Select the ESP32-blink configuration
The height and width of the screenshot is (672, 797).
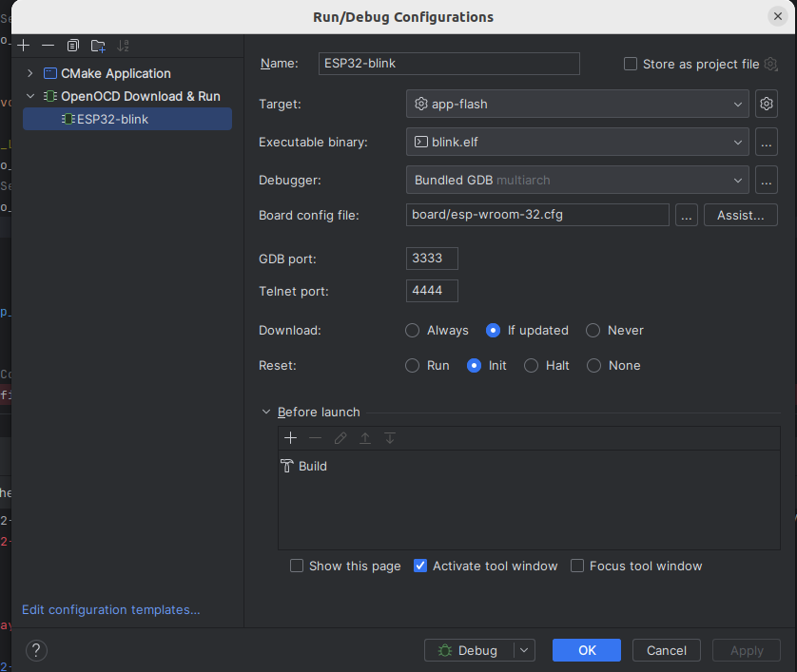point(127,119)
